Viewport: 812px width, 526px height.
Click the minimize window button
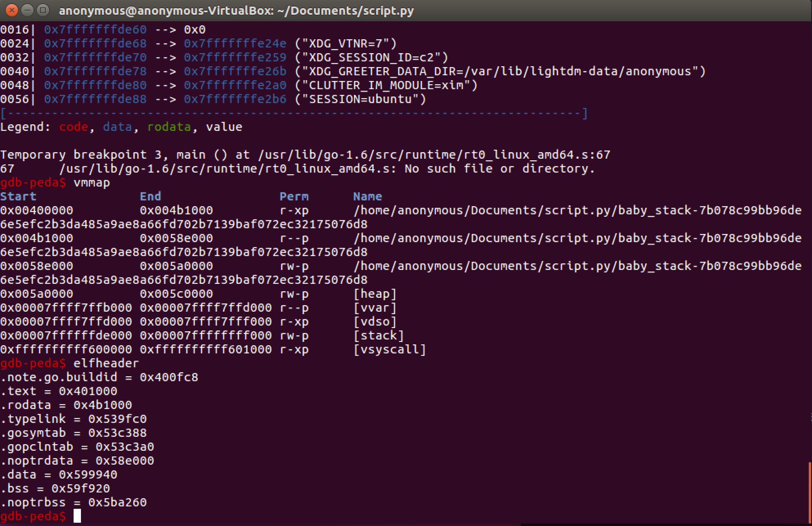27,10
